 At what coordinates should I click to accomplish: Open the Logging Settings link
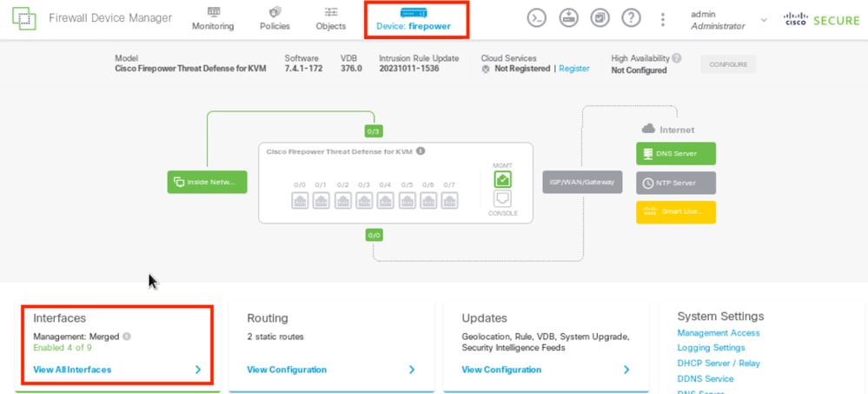coord(712,348)
